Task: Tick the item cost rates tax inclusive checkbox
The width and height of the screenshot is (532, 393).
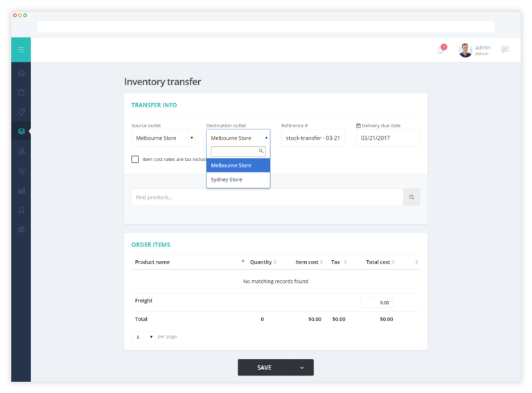Action: pyautogui.click(x=135, y=159)
